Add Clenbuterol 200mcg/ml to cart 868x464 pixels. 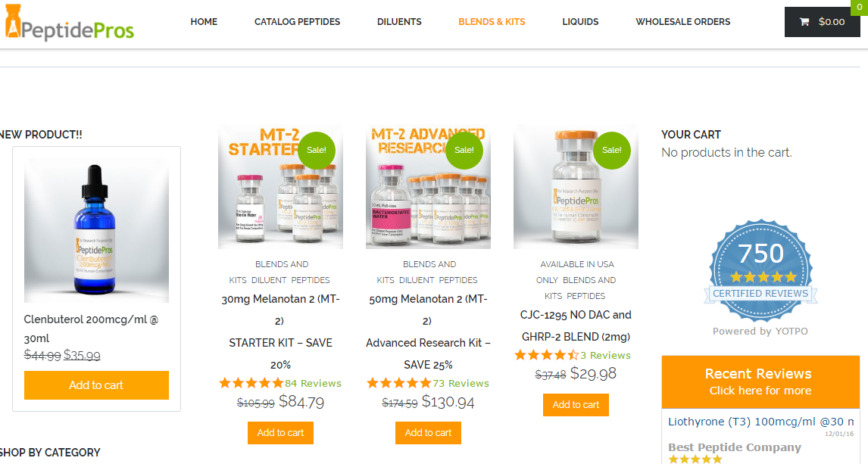coord(96,385)
